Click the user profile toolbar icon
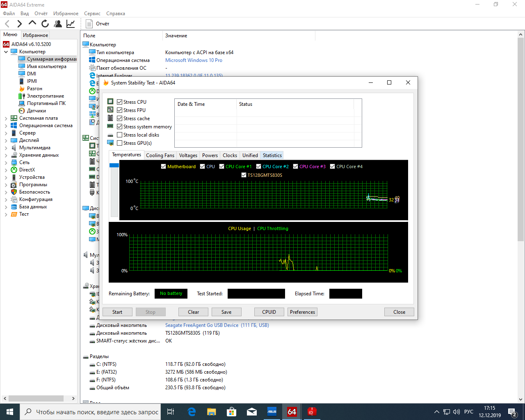Screen dimensions: 525x420 pos(58,24)
